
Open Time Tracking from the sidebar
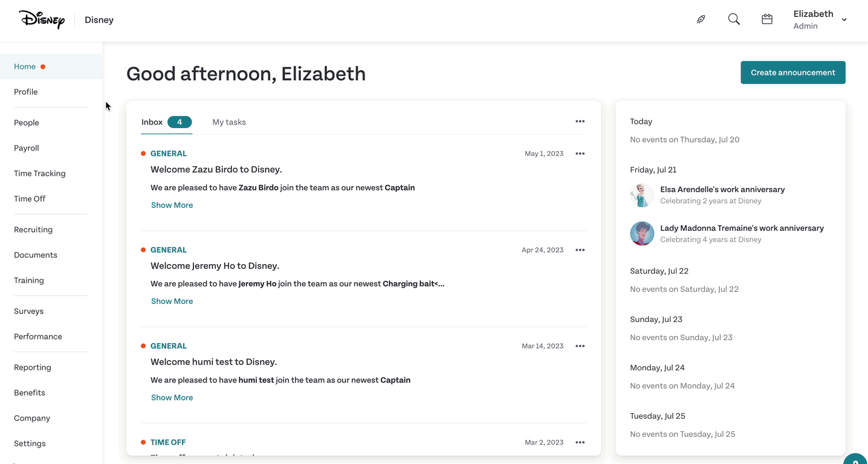[40, 173]
